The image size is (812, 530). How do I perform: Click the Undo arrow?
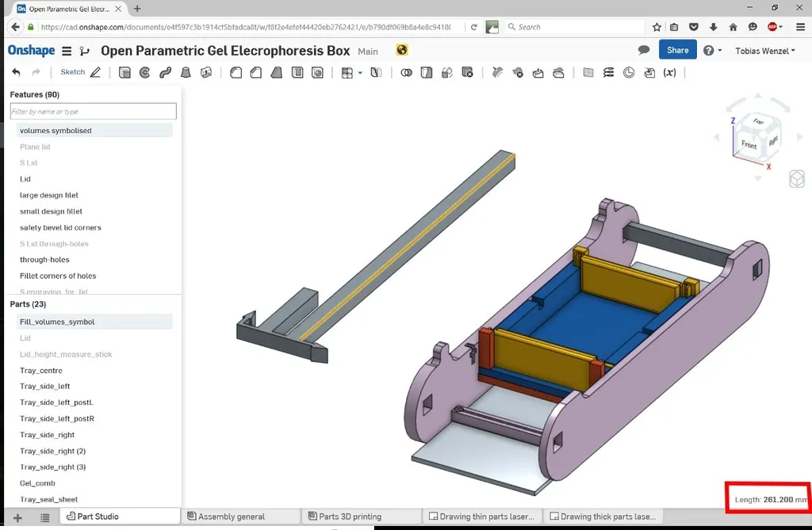16,72
